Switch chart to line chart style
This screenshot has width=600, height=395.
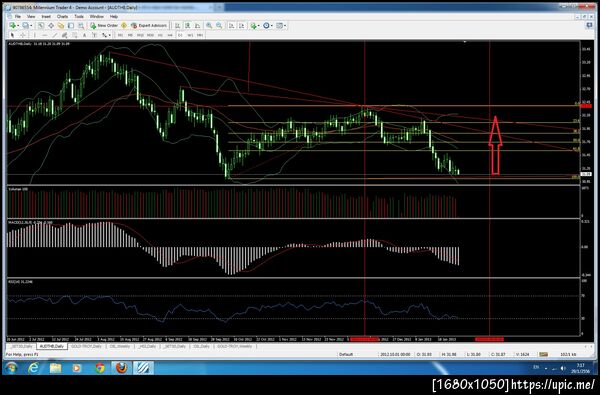tap(197, 26)
